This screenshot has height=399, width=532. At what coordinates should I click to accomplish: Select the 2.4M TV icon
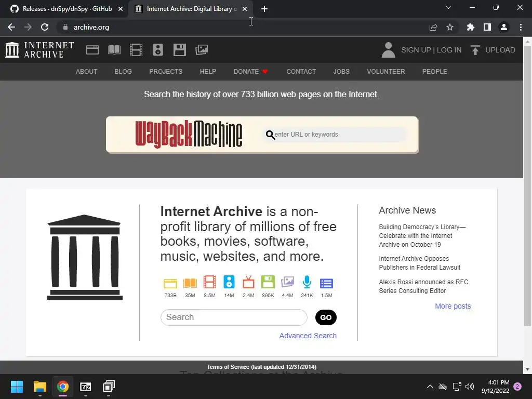(x=248, y=282)
